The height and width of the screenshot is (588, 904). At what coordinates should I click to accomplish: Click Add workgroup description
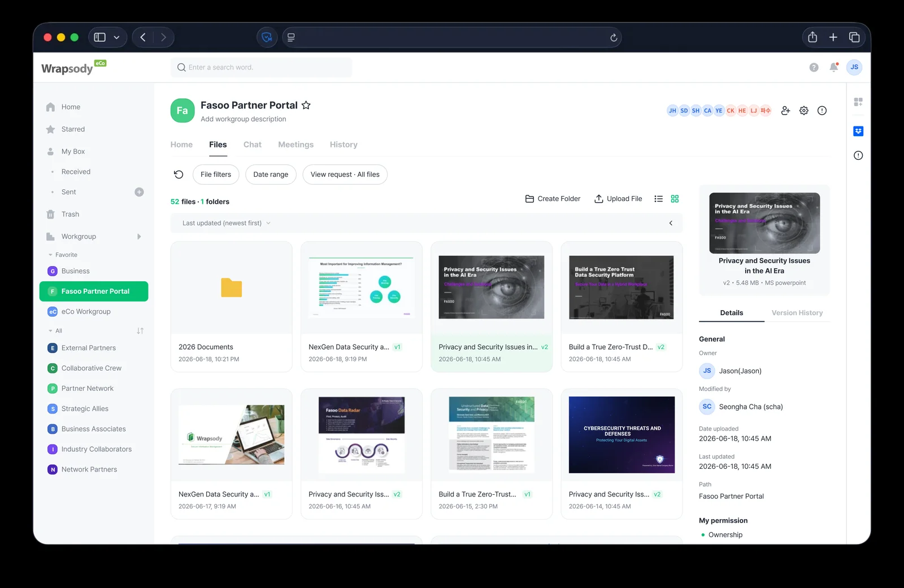(244, 119)
